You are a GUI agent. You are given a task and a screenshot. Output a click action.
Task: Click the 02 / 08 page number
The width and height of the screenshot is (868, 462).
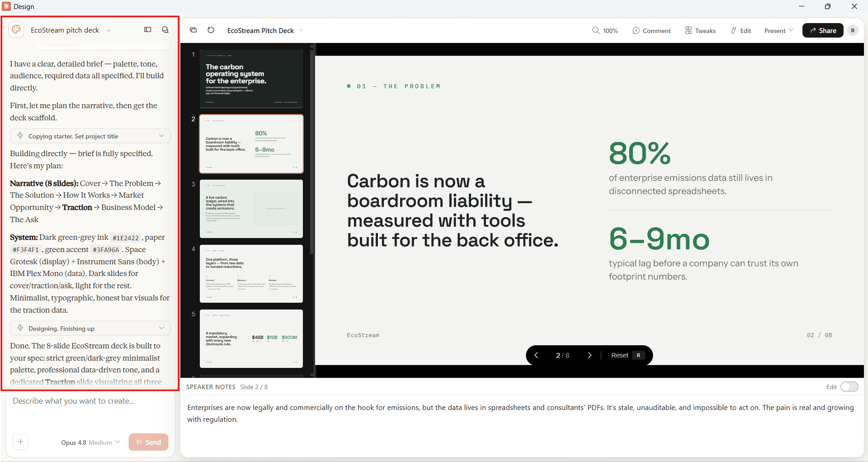819,335
